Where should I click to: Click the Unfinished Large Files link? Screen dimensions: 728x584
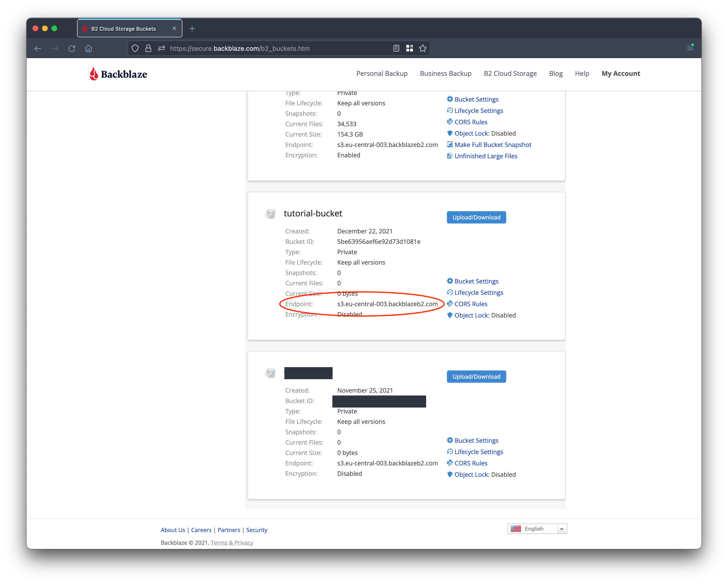pyautogui.click(x=486, y=156)
